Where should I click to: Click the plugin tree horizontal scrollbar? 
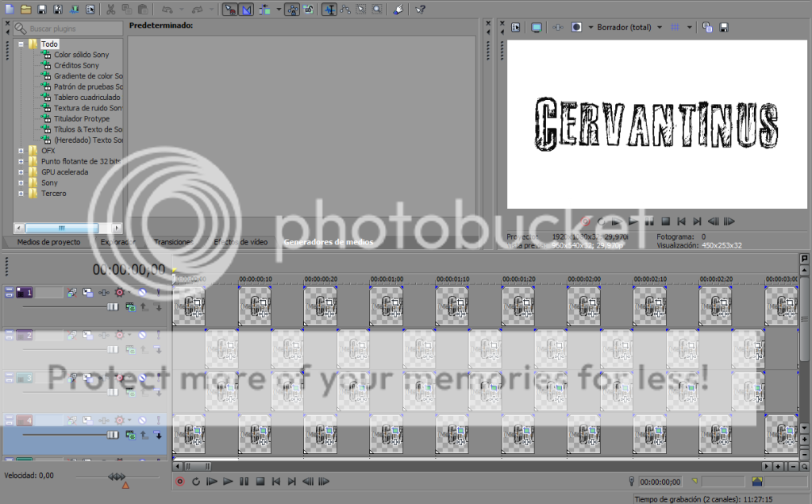(67, 228)
